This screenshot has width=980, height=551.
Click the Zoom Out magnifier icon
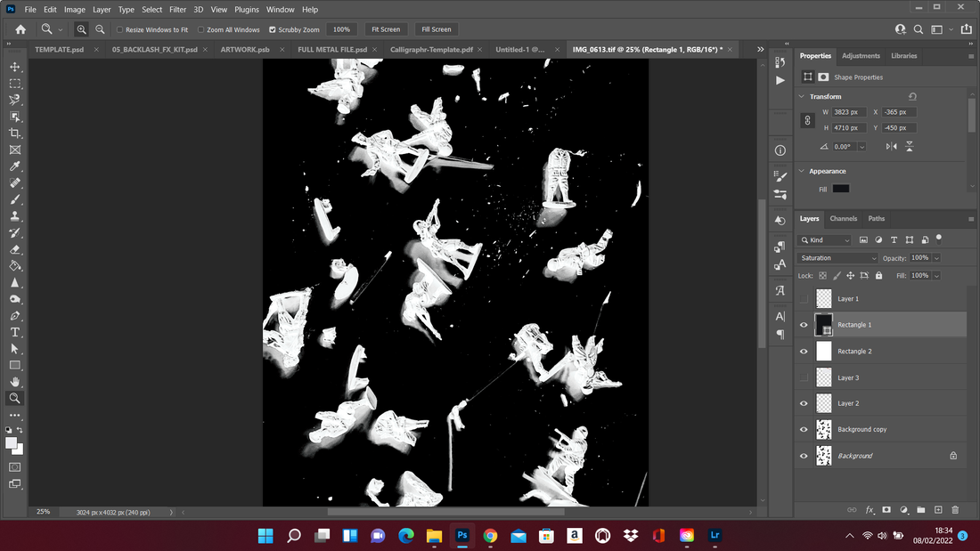coord(100,29)
